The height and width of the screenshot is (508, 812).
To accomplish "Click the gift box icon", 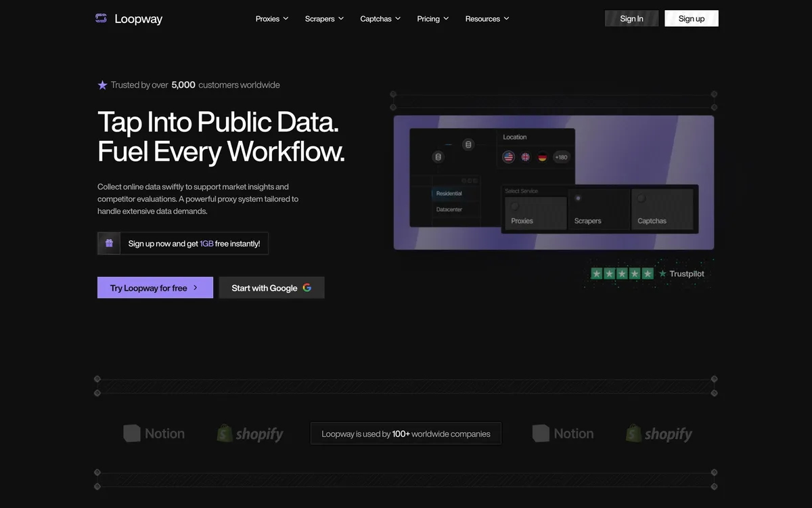I will tap(109, 243).
